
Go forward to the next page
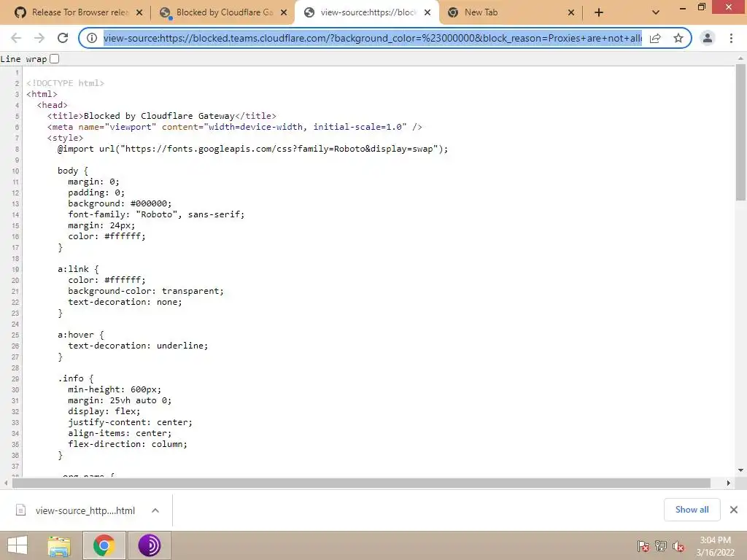tap(39, 38)
